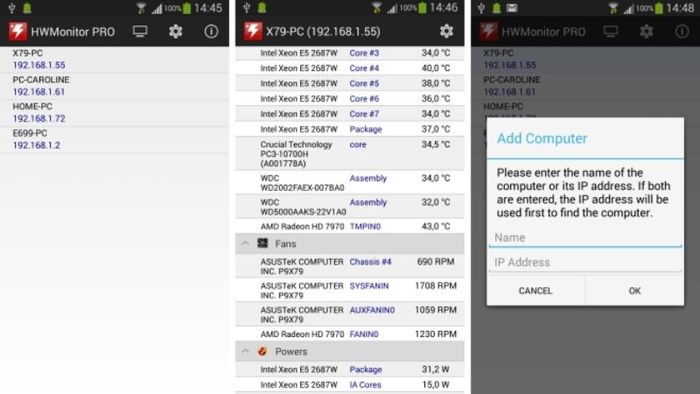This screenshot has height=394, width=700.
Task: Tap the Powers section header label
Action: click(291, 352)
